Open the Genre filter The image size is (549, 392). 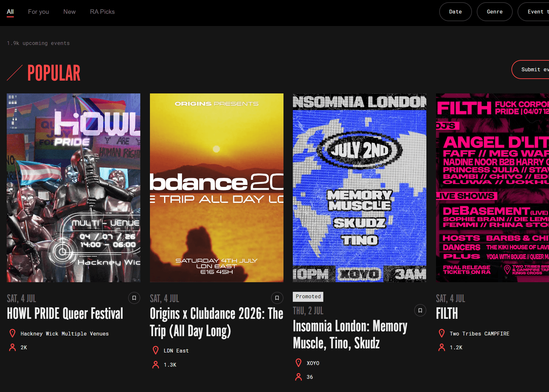pos(495,12)
